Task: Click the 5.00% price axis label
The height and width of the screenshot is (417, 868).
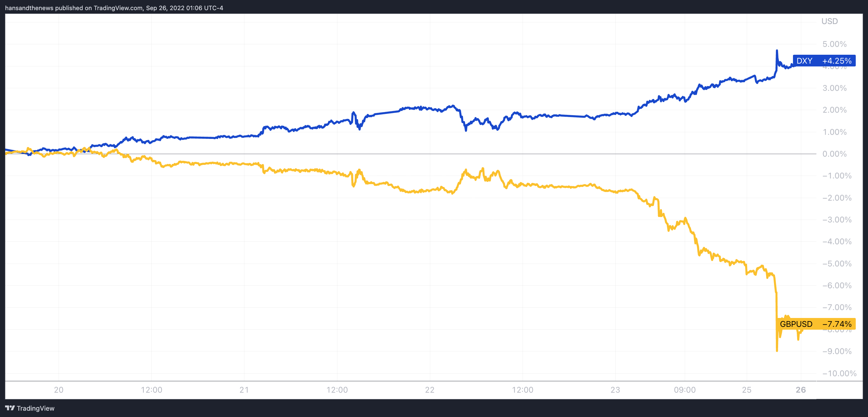Action: pos(834,44)
